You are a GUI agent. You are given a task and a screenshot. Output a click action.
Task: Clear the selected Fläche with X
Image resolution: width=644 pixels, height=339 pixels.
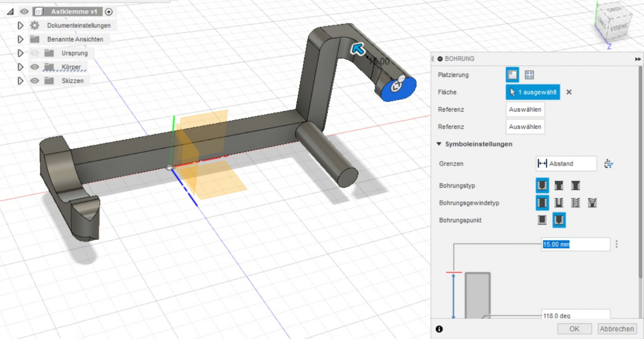point(569,92)
